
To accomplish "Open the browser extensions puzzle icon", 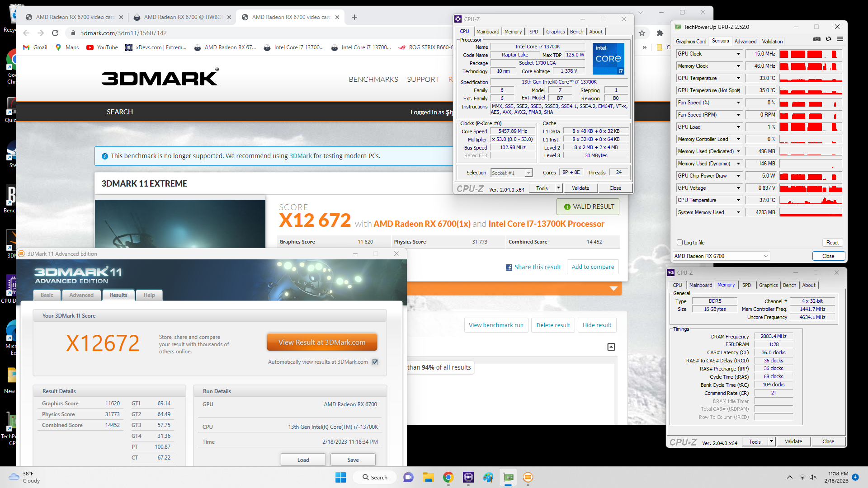I will point(660,33).
